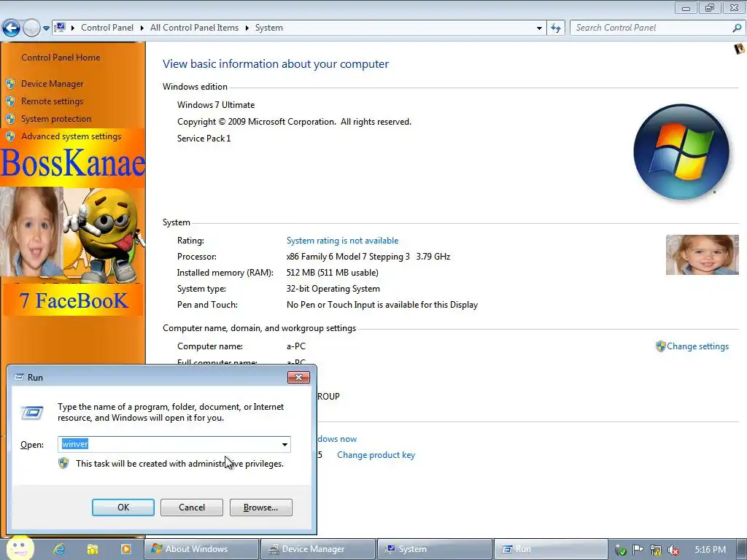Open the address bar history dropdown
Screen dimensions: 747x560
pos(539,28)
